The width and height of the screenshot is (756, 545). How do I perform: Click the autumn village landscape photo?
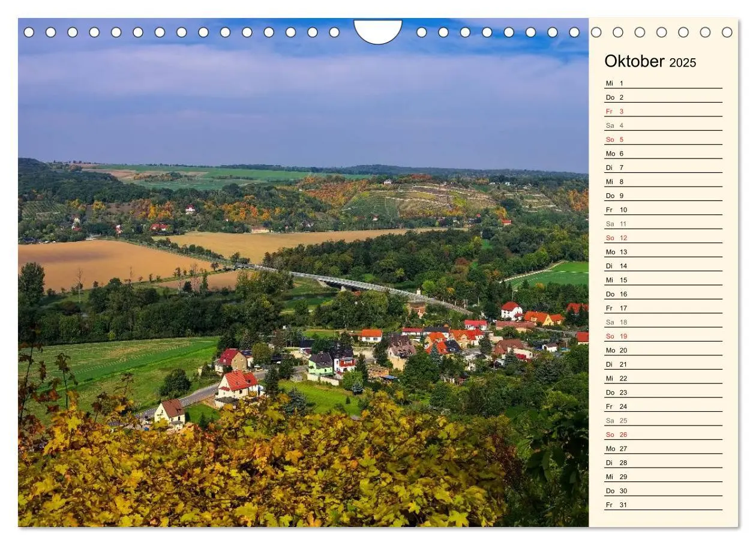pyautogui.click(x=303, y=272)
